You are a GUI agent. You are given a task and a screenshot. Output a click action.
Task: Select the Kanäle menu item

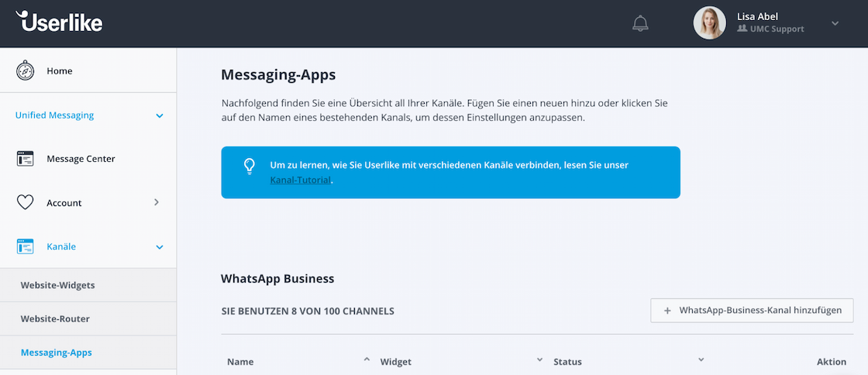click(61, 246)
